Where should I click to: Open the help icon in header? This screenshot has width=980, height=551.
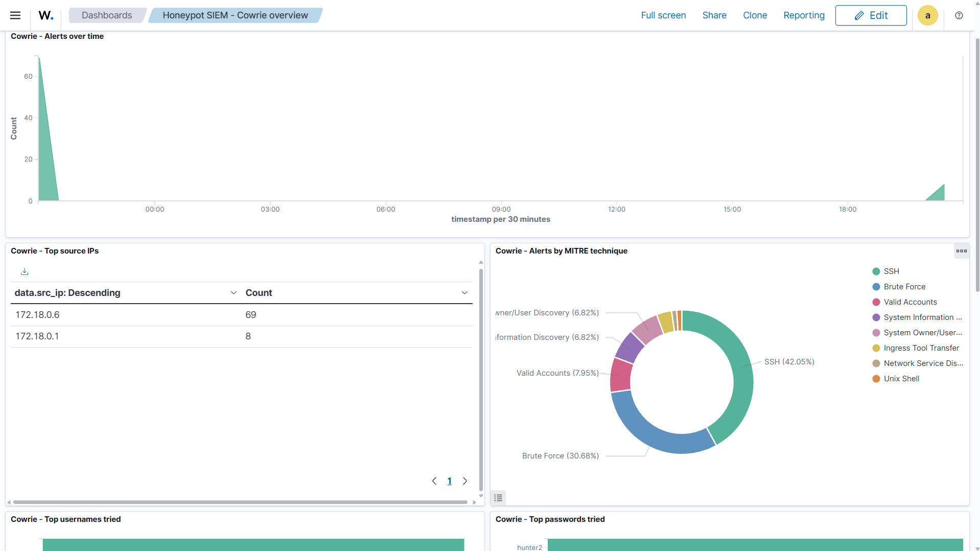click(x=959, y=15)
